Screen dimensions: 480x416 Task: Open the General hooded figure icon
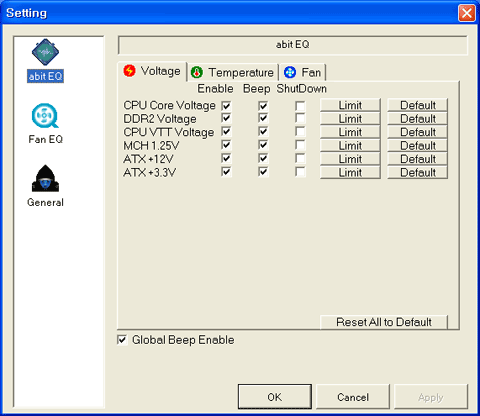pos(45,179)
